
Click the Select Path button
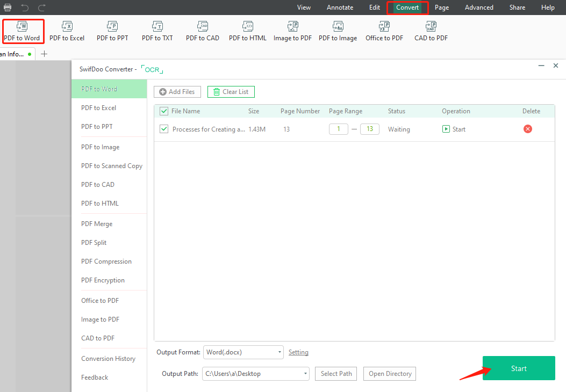click(x=336, y=374)
